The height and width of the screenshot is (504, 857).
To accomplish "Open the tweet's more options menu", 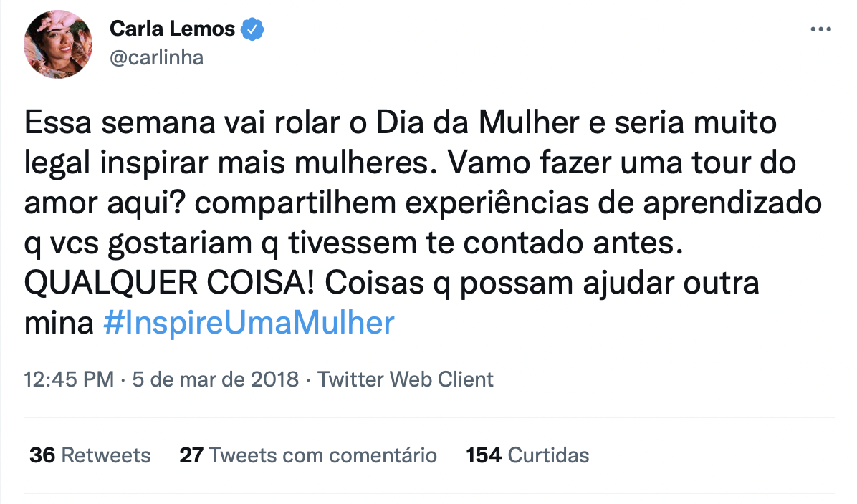I will coord(820,29).
